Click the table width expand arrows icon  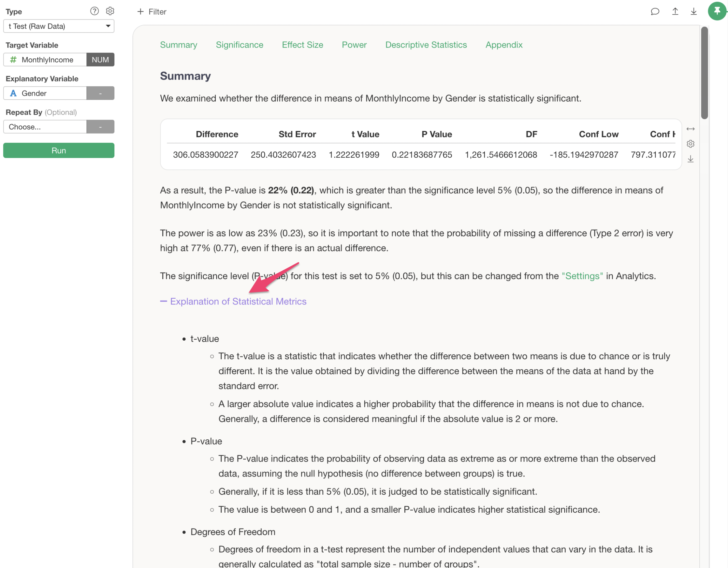tap(690, 129)
